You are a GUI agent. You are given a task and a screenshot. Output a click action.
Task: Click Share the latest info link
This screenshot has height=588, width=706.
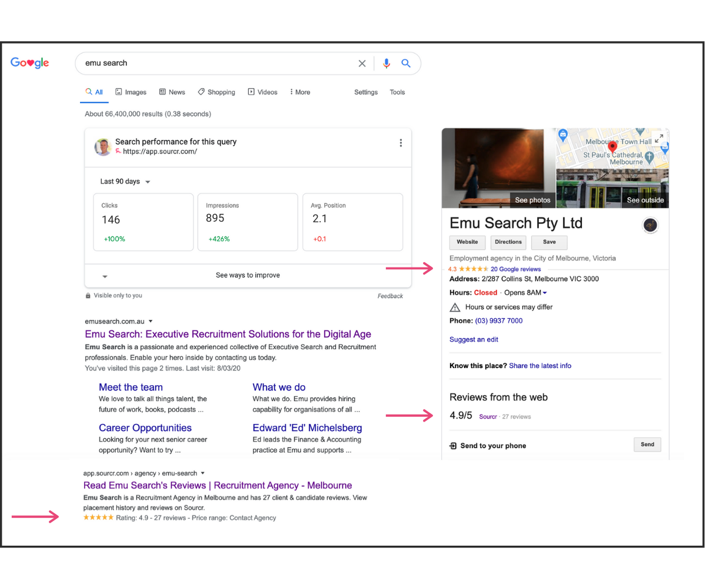[x=540, y=366]
